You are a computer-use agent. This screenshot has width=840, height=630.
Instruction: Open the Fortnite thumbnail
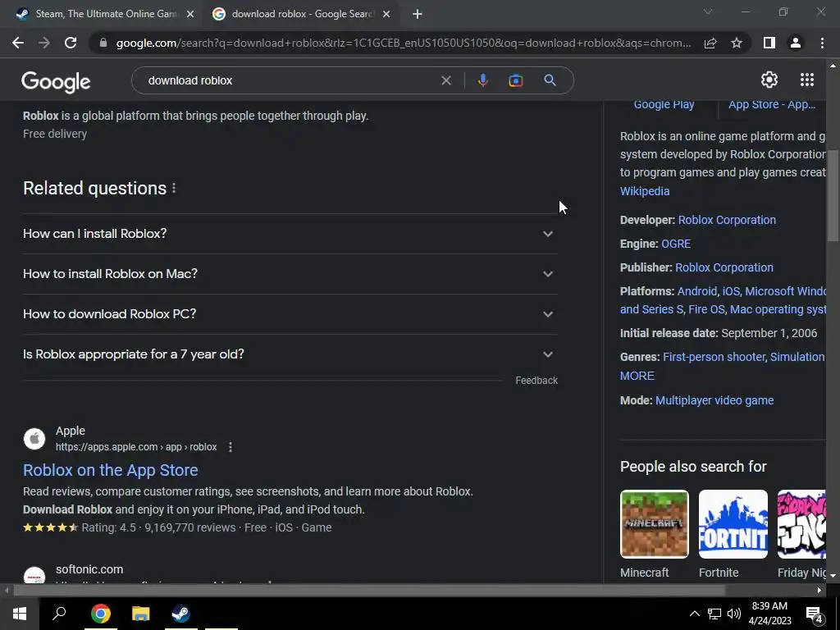click(x=733, y=524)
